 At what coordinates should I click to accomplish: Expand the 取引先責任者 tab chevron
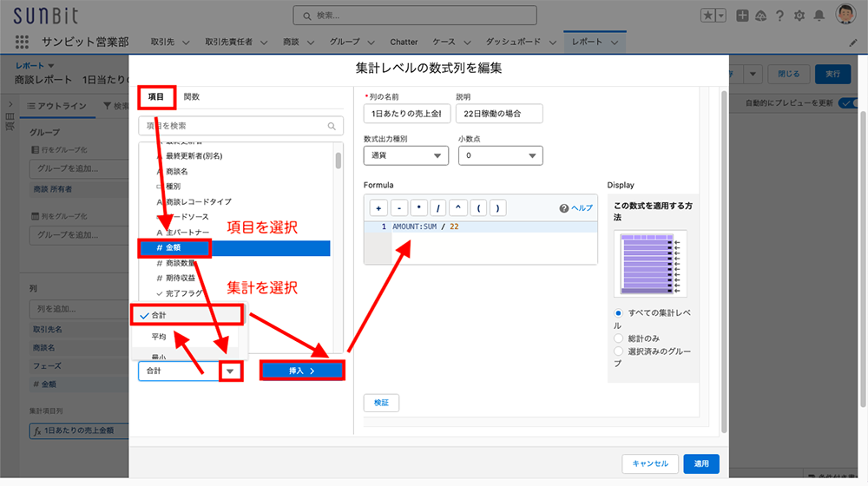[264, 43]
